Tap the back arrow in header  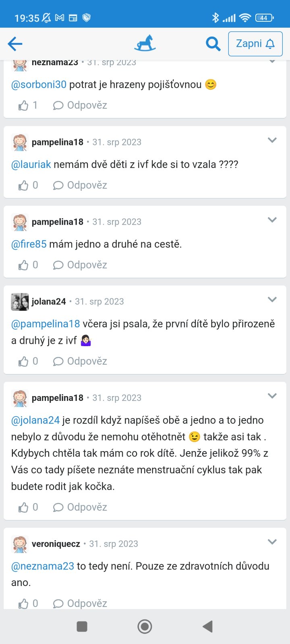[15, 43]
